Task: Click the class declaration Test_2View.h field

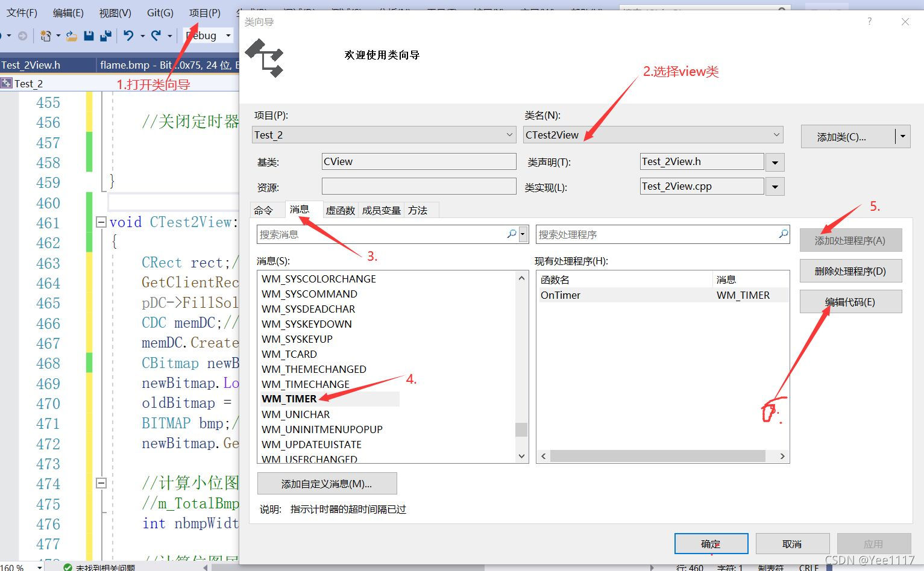Action: click(702, 161)
